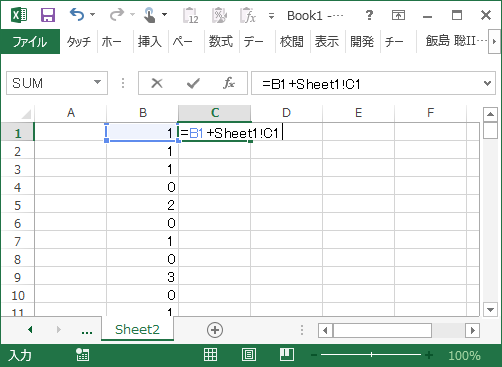Click the paste formatting percent icon
The image size is (502, 367).
point(219,15)
